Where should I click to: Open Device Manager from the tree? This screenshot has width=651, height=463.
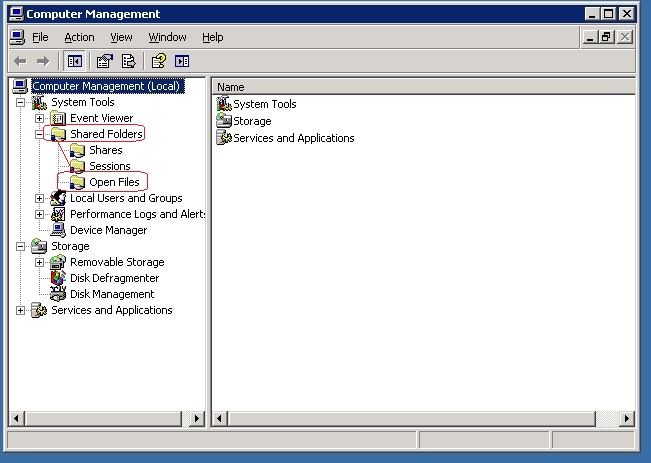107,230
